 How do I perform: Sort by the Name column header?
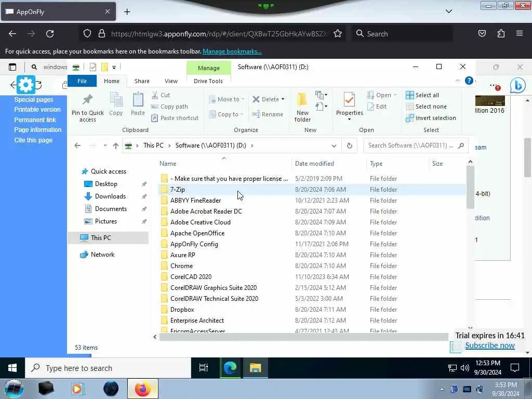(x=224, y=164)
